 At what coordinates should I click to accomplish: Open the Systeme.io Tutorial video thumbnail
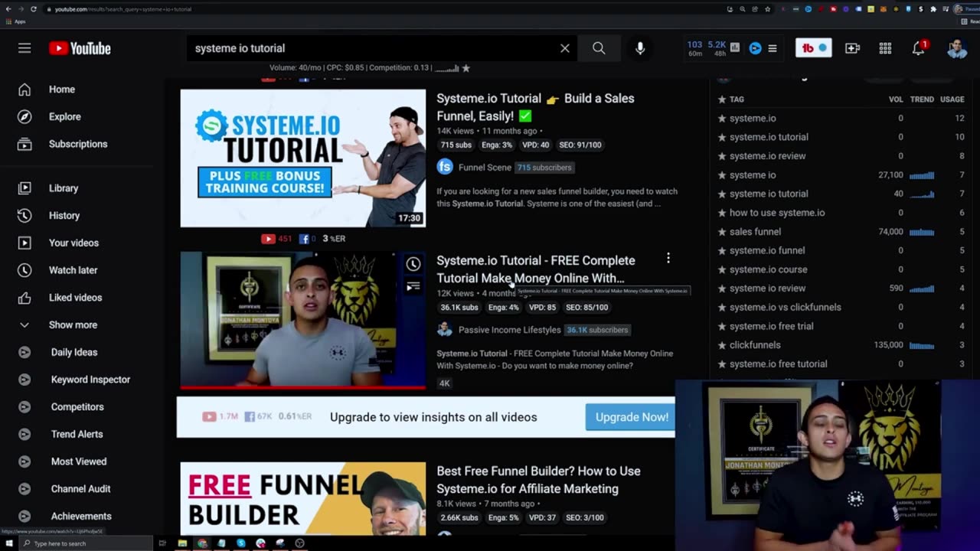(x=303, y=158)
